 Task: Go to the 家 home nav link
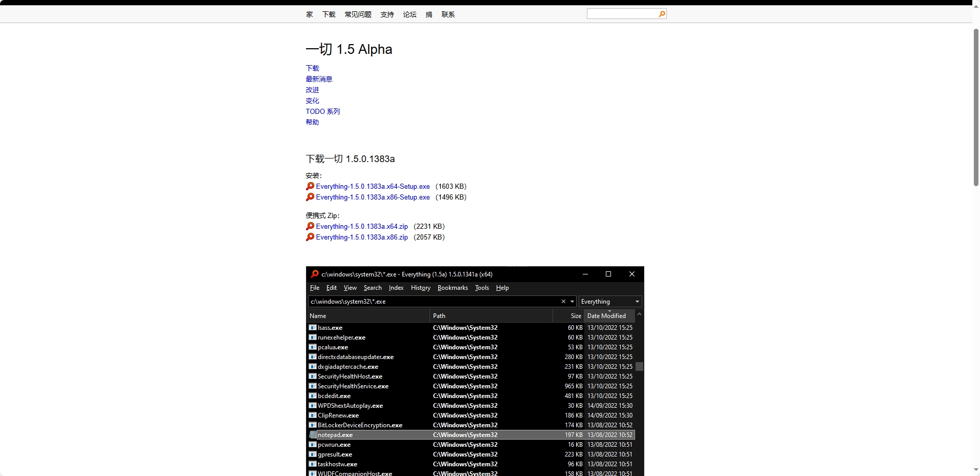(310, 14)
